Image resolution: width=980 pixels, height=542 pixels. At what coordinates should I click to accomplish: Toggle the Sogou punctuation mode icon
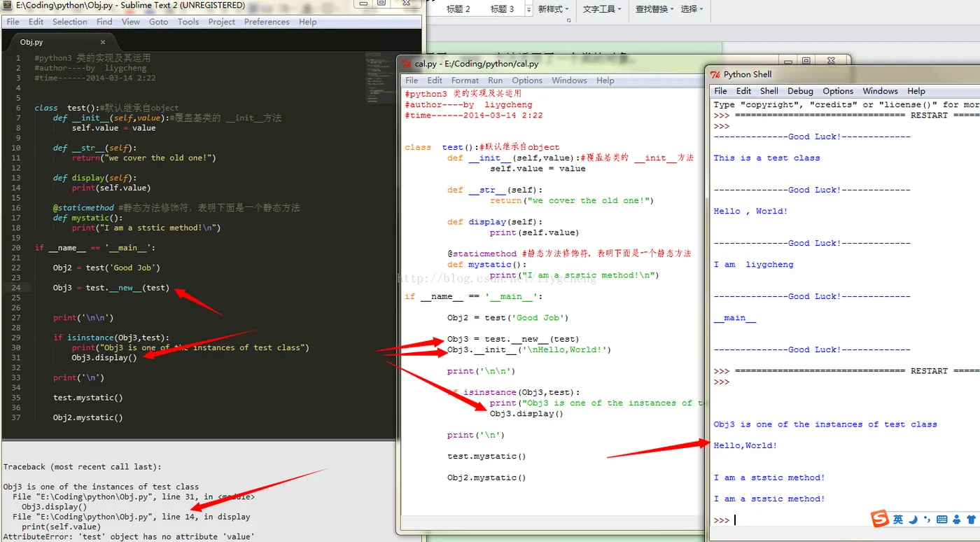tap(927, 520)
